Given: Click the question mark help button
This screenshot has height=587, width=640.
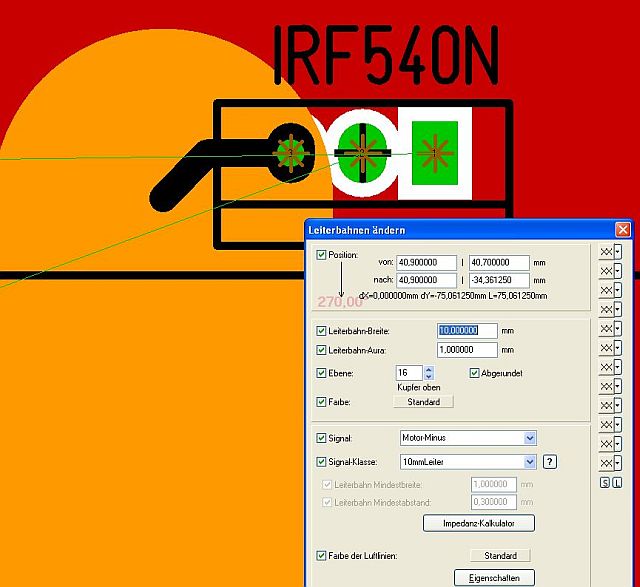Looking at the screenshot, I should [550, 462].
